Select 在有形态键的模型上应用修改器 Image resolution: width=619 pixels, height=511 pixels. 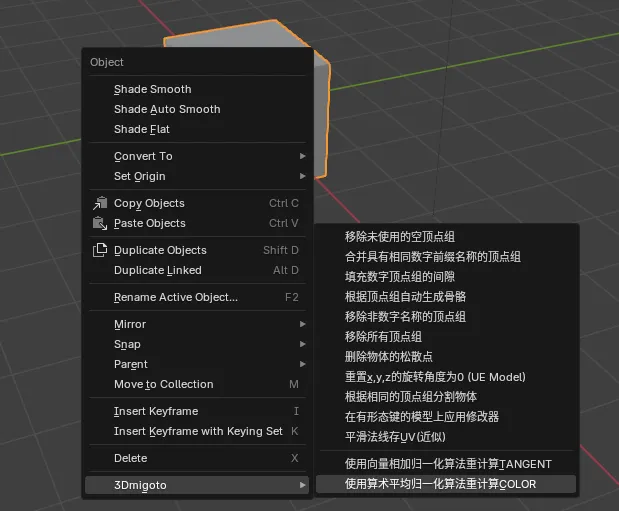coord(446,417)
